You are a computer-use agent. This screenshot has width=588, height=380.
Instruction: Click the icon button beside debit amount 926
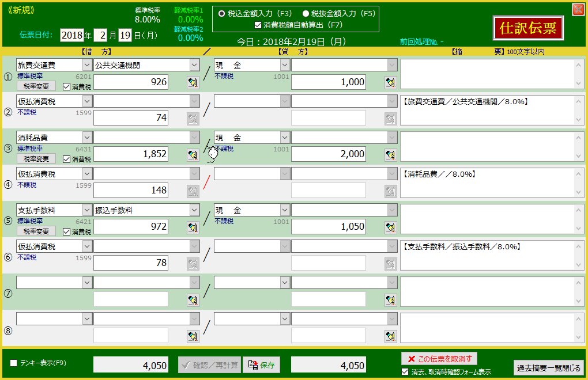(193, 82)
